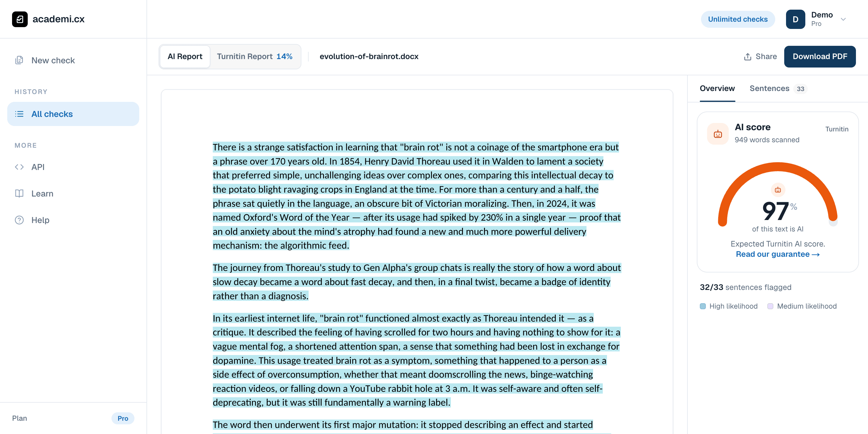Image resolution: width=868 pixels, height=434 pixels.
Task: Open the Sentences 33 tab
Action: (778, 89)
